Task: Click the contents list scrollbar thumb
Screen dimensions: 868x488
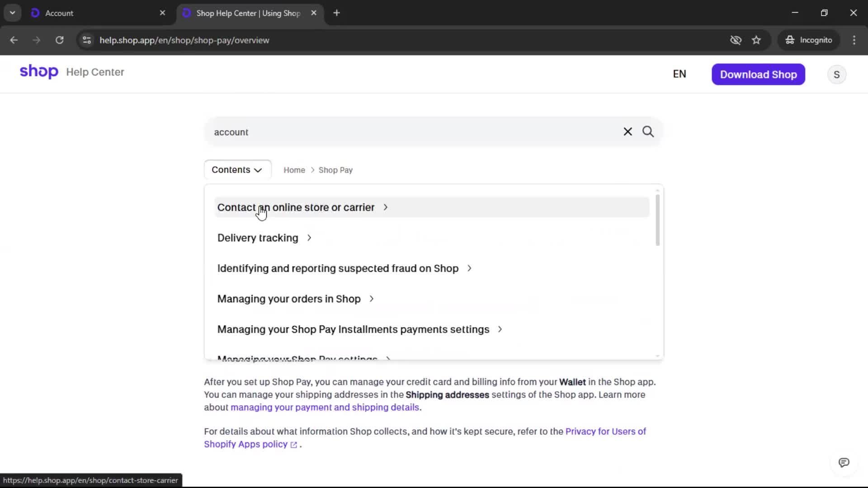Action: [657, 220]
